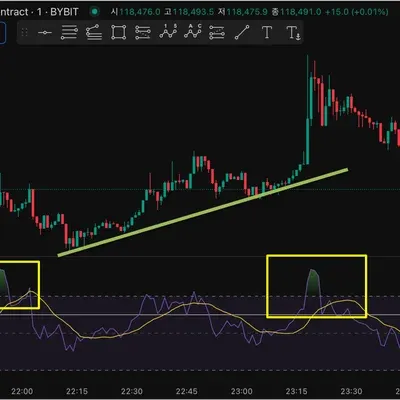
Task: Select the plain Text tool
Action: pos(267,32)
